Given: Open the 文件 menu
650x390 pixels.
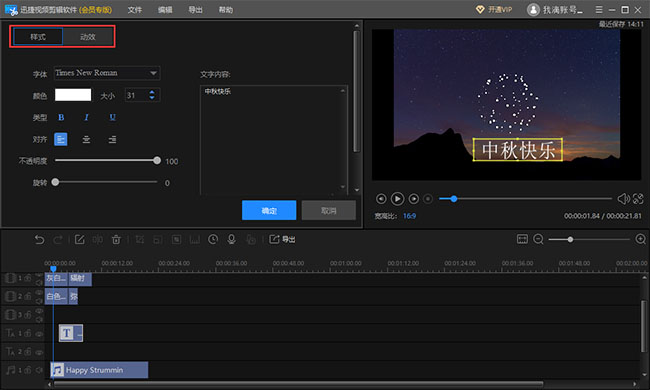Looking at the screenshot, I should tap(134, 10).
